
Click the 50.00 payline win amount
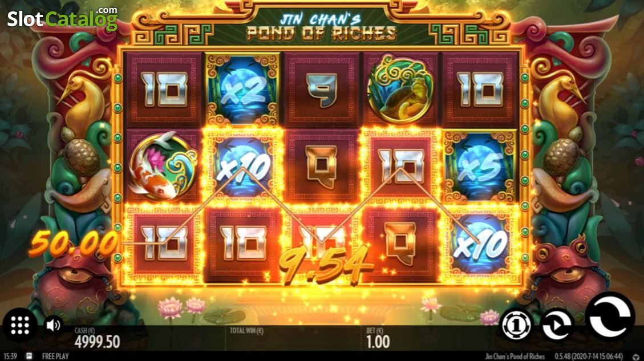pos(73,243)
